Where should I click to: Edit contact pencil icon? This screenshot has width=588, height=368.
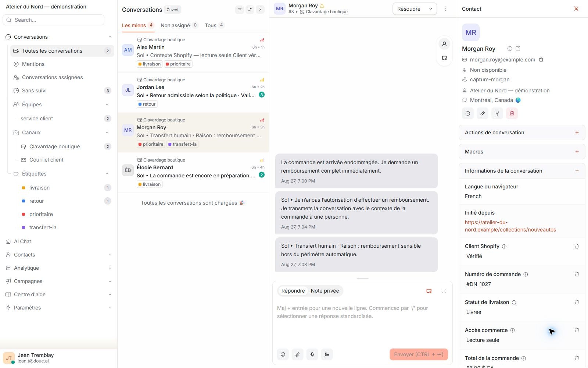coord(483,113)
